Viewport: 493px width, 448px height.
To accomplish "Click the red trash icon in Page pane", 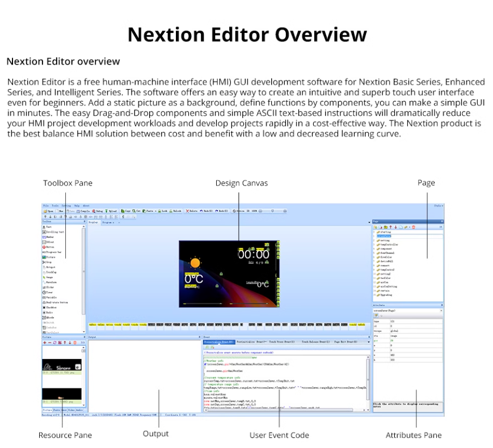I will (x=414, y=227).
